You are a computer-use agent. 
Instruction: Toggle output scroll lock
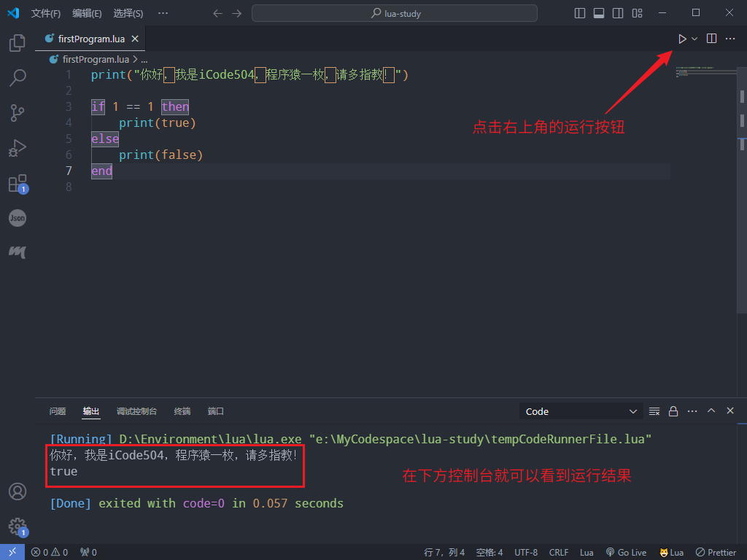[x=673, y=411]
